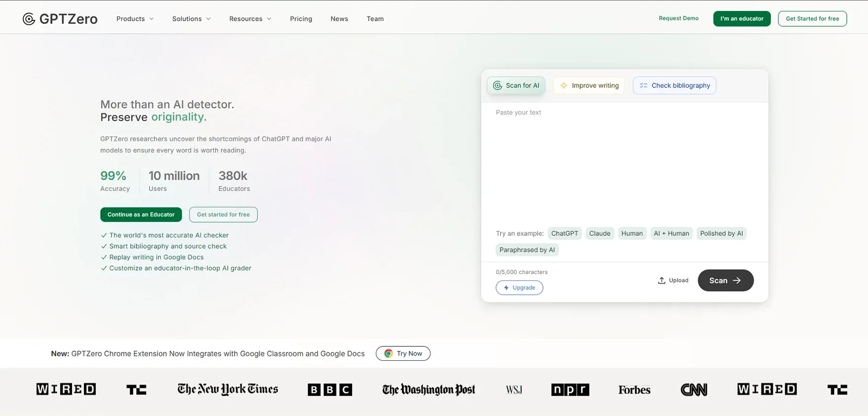The height and width of the screenshot is (416, 868).
Task: Click Try Now for the Chrome extension
Action: 403,353
